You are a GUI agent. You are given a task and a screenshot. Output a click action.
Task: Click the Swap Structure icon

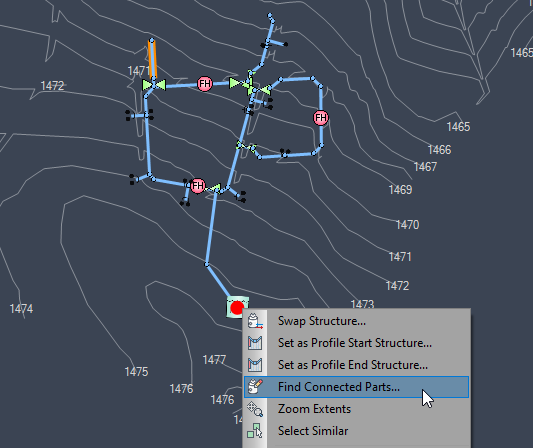(255, 321)
